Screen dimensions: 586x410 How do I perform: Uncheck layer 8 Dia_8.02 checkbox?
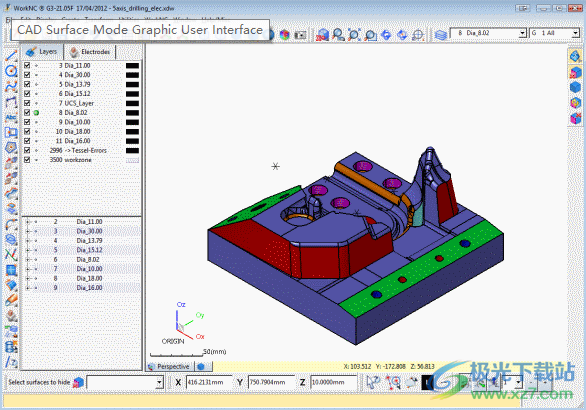27,112
